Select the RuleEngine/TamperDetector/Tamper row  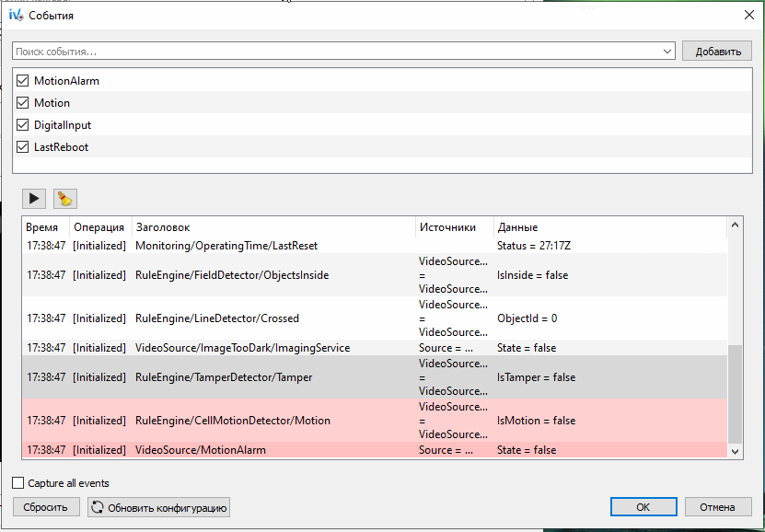pos(375,377)
